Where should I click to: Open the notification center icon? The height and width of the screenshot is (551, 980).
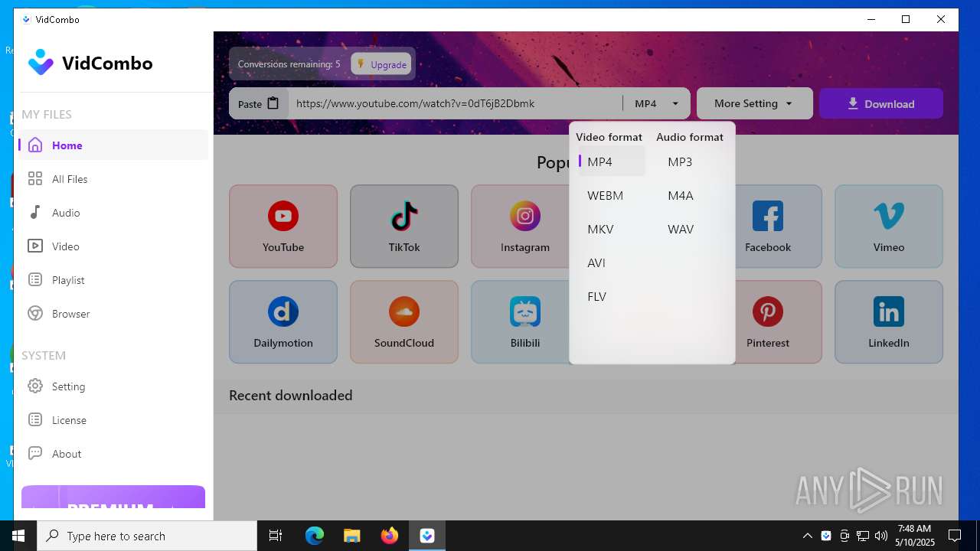click(x=955, y=536)
